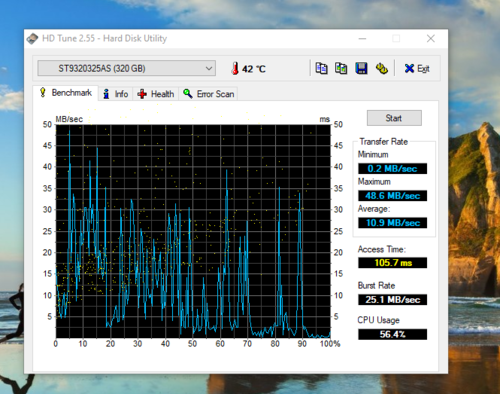
Task: Click the Exit button text
Action: coord(423,69)
